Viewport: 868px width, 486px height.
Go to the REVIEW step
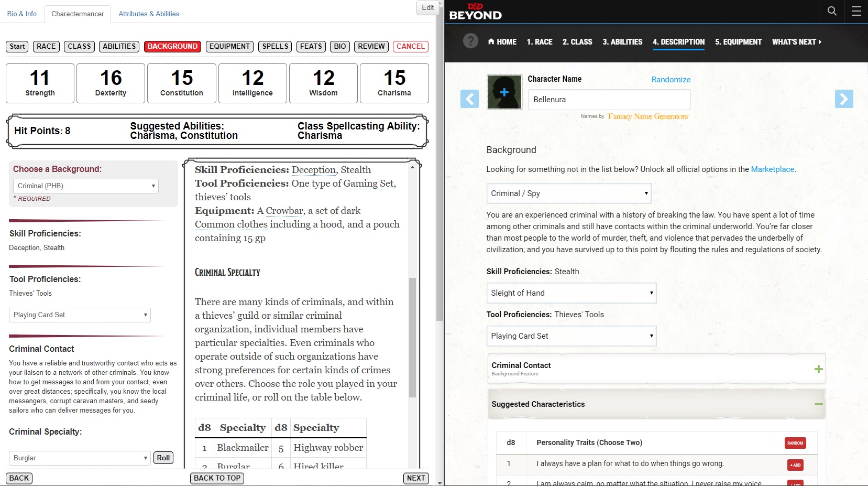click(371, 46)
